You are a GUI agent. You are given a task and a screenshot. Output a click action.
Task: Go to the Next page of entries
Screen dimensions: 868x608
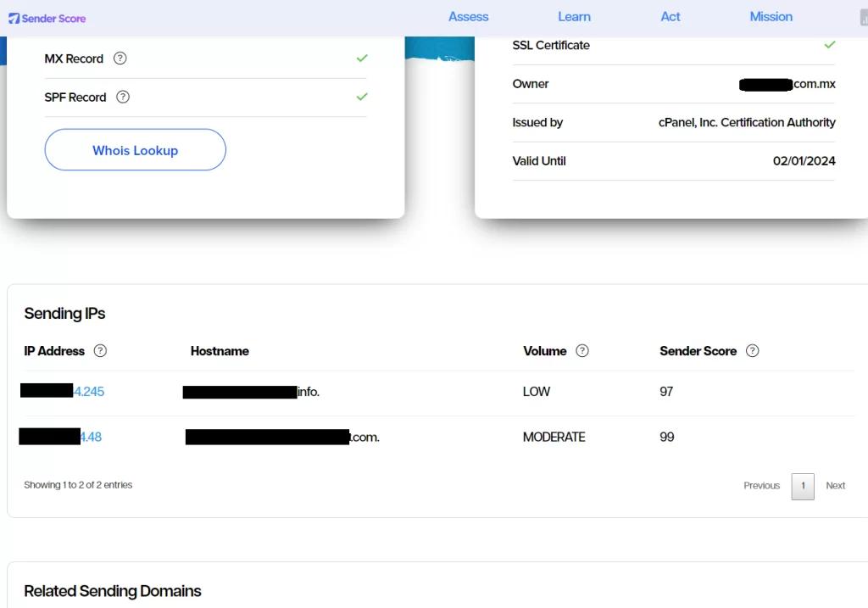click(835, 486)
